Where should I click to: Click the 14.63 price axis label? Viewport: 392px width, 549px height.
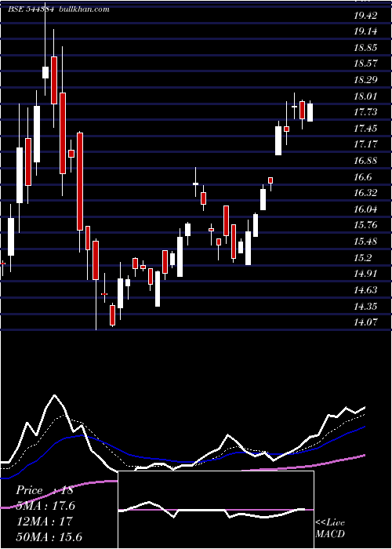(365, 290)
